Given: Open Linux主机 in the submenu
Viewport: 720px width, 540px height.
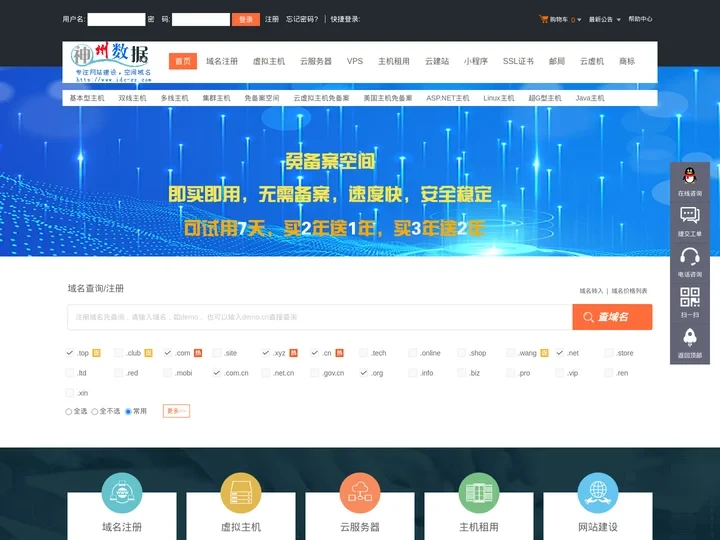Looking at the screenshot, I should [499, 98].
